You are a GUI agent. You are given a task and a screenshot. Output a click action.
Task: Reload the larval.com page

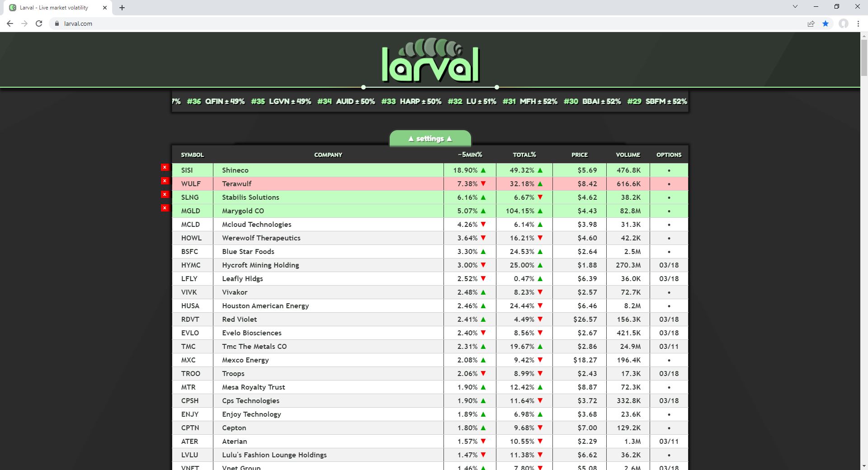pos(39,23)
